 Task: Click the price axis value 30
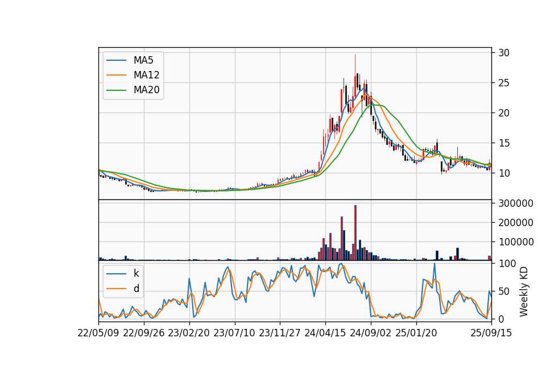pyautogui.click(x=504, y=53)
